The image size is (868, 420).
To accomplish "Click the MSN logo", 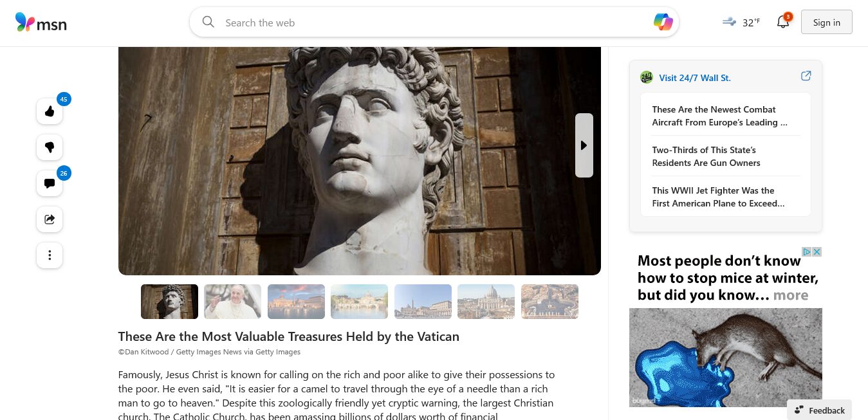I will coord(41,23).
